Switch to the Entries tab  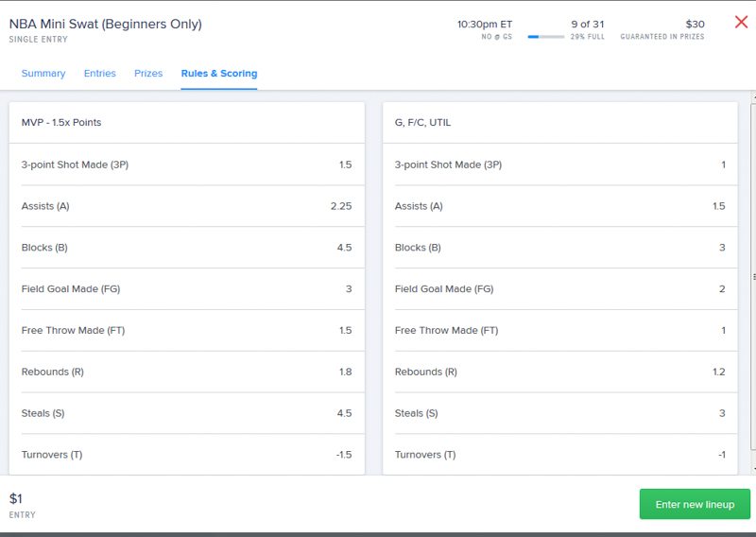[100, 74]
